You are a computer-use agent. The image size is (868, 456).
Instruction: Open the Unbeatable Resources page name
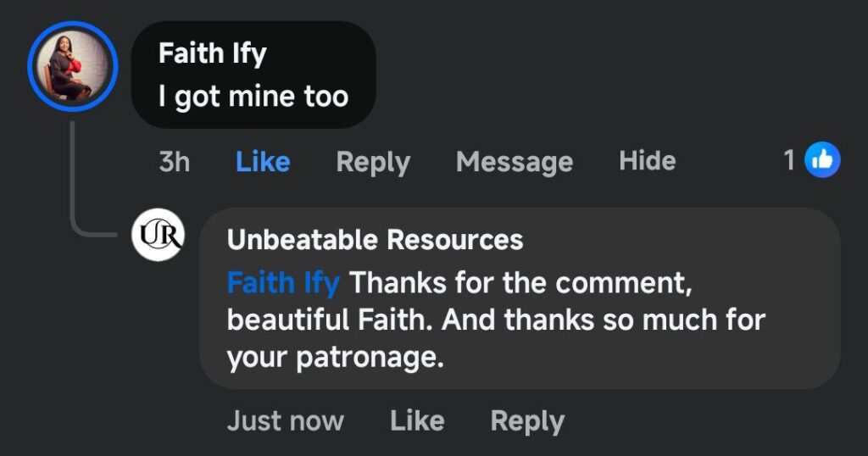[x=375, y=240]
